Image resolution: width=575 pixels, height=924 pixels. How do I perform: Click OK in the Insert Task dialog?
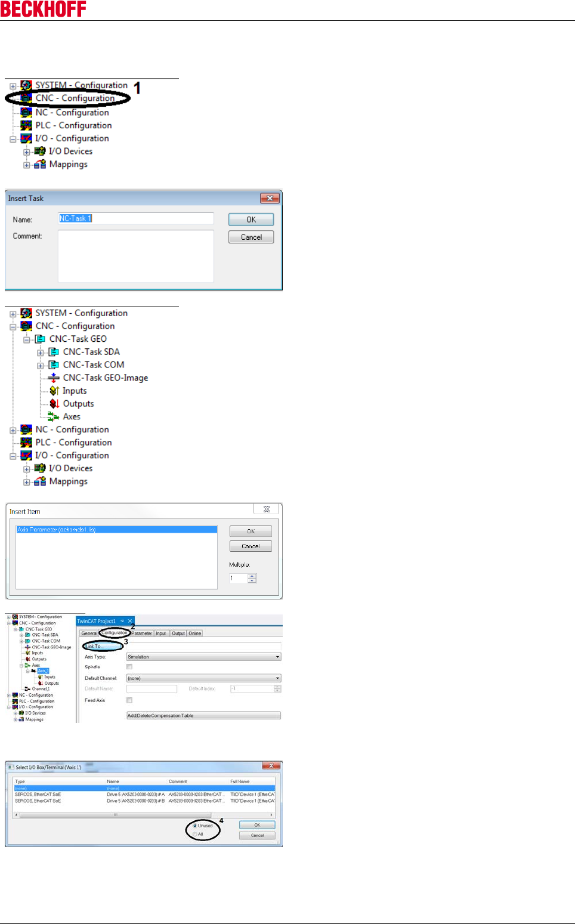(x=251, y=220)
